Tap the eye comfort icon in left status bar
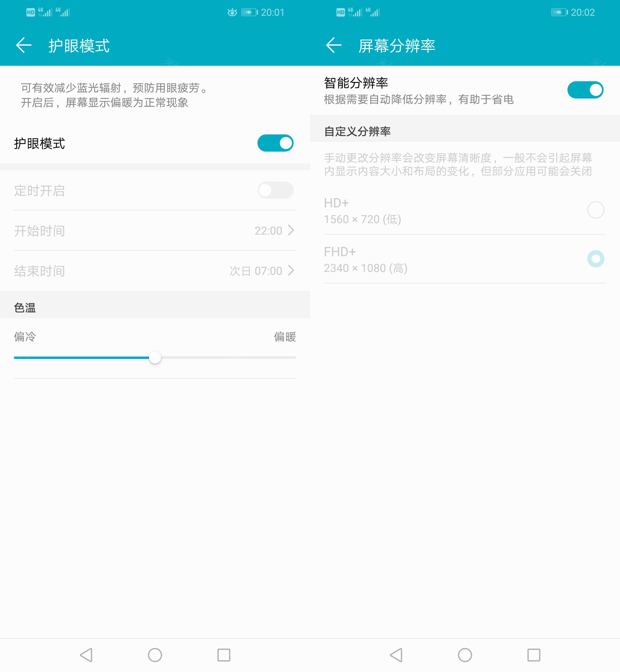The width and height of the screenshot is (620, 672). click(232, 12)
